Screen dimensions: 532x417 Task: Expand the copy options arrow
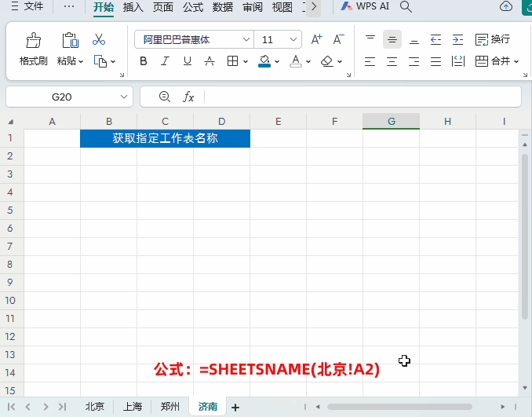[x=113, y=62]
